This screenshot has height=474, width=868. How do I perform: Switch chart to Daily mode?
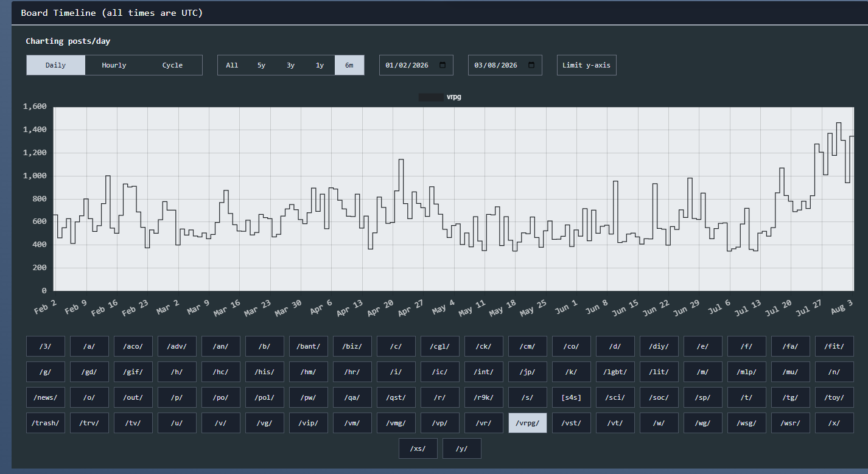click(56, 65)
